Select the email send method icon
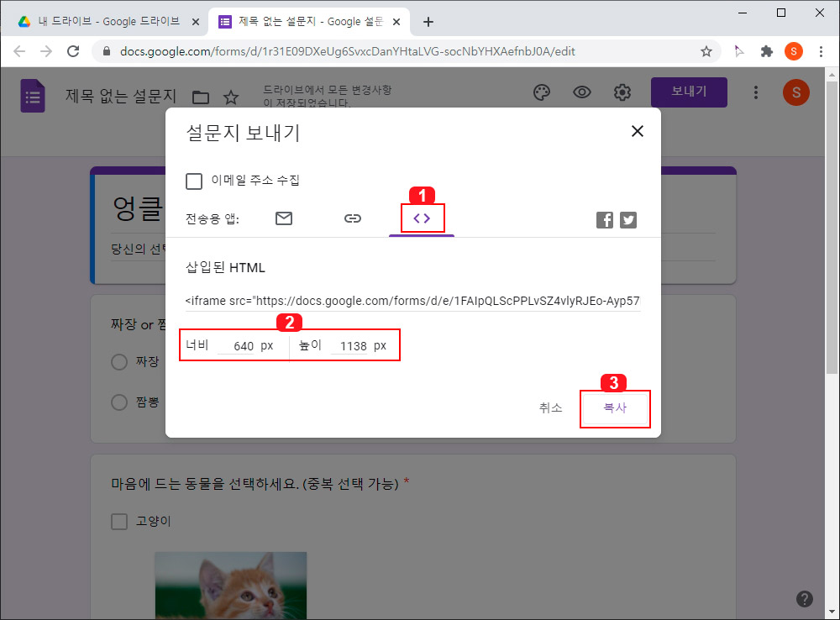This screenshot has height=620, width=840. [283, 218]
